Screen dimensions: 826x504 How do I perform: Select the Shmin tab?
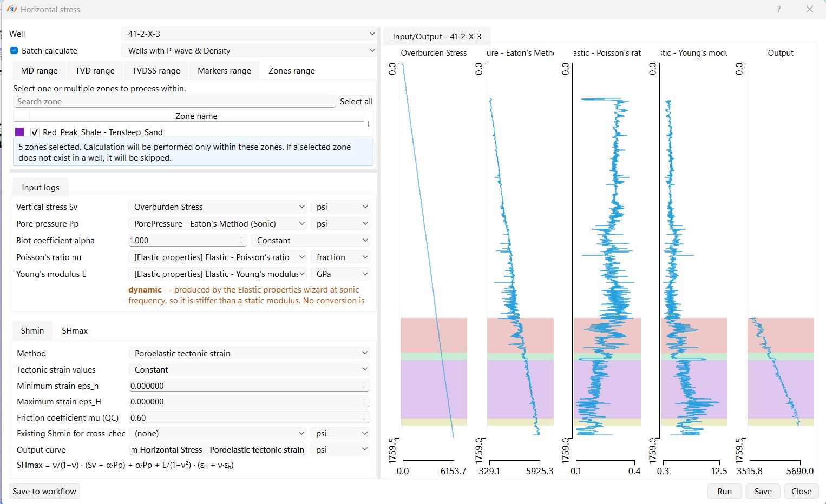[32, 331]
